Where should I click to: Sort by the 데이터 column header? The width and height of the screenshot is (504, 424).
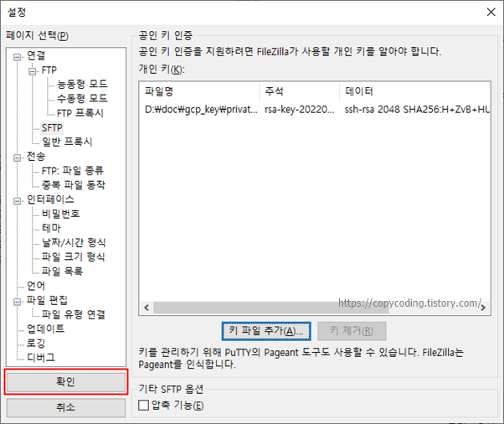pos(415,91)
